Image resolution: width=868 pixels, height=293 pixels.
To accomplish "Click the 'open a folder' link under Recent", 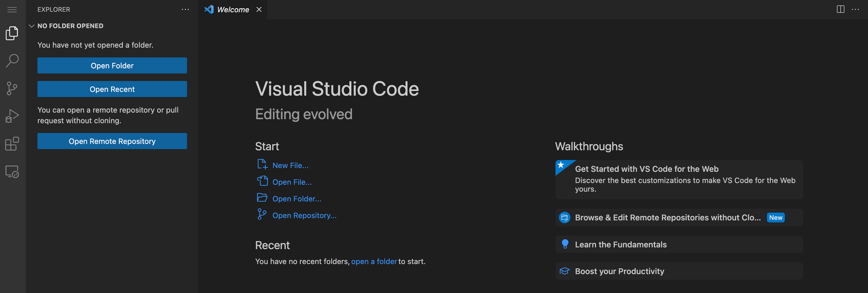I will [374, 261].
